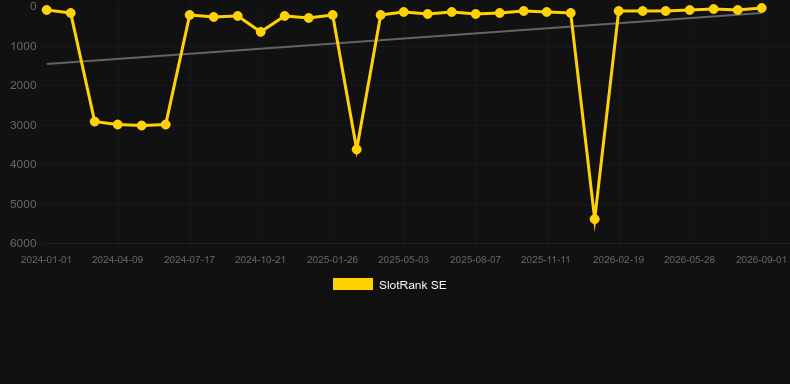This screenshot has width=790, height=384.
Task: Click the 2026-05-28 x-axis label
Action: coord(689,260)
